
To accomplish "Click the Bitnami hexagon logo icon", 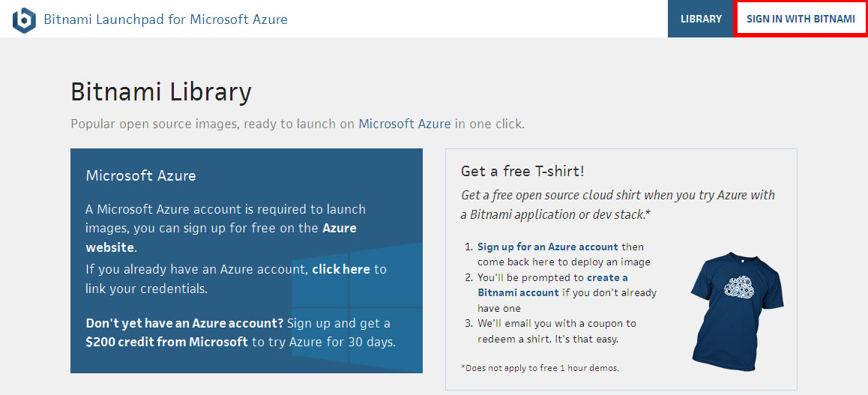I will pos(24,20).
